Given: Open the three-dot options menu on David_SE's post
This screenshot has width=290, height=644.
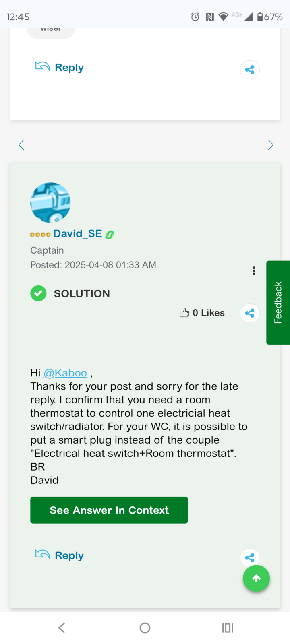Looking at the screenshot, I should (x=254, y=271).
